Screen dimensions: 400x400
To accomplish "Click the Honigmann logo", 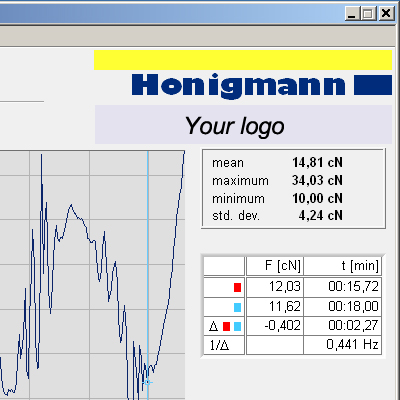I will (x=262, y=86).
